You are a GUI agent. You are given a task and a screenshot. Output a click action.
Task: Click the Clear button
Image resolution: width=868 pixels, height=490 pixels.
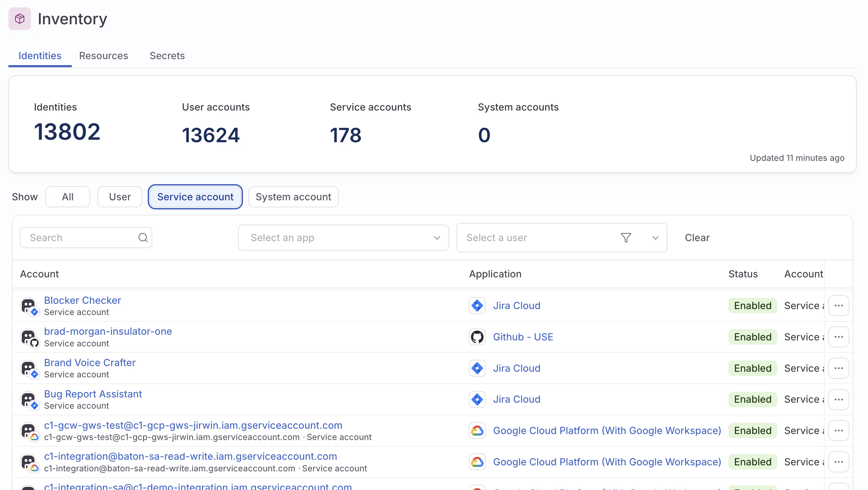(697, 238)
